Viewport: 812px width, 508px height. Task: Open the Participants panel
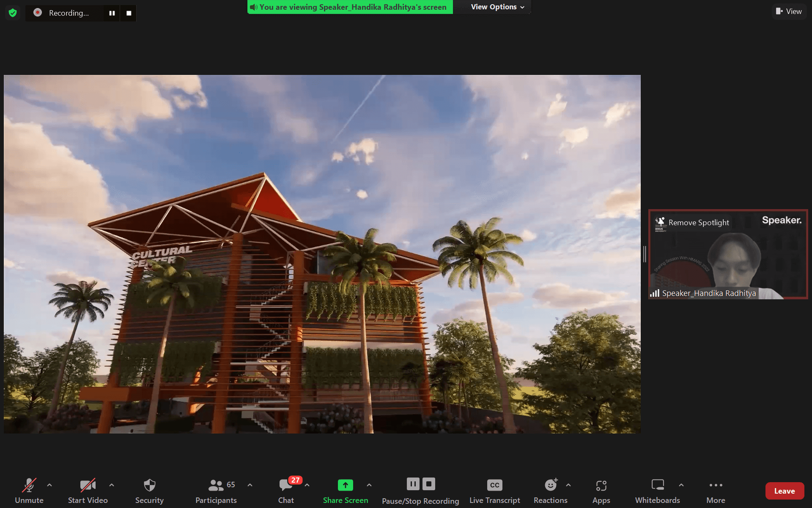click(216, 491)
